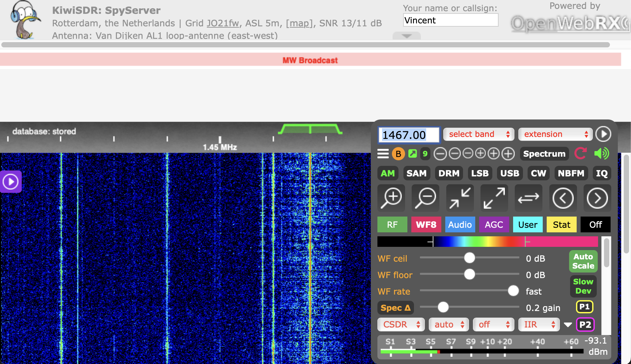Click the red reload arrow icon
The image size is (631, 364).
tap(580, 154)
